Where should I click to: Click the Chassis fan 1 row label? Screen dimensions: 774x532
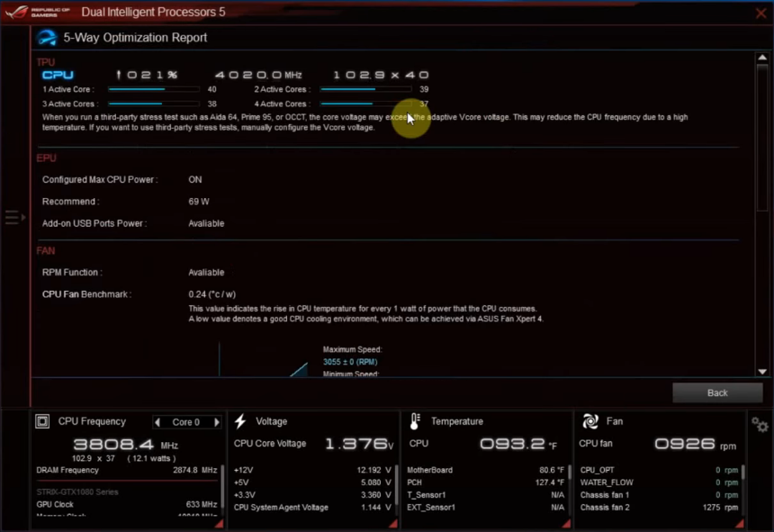click(x=605, y=494)
